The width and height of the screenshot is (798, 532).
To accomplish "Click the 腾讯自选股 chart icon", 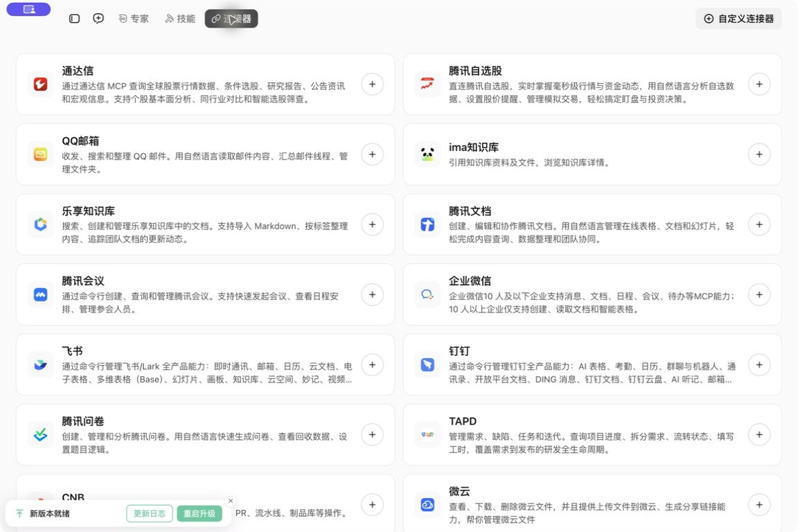I will coord(427,84).
